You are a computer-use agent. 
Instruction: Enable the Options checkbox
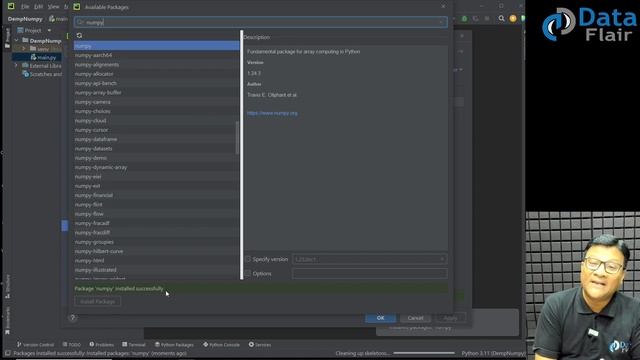pos(248,273)
